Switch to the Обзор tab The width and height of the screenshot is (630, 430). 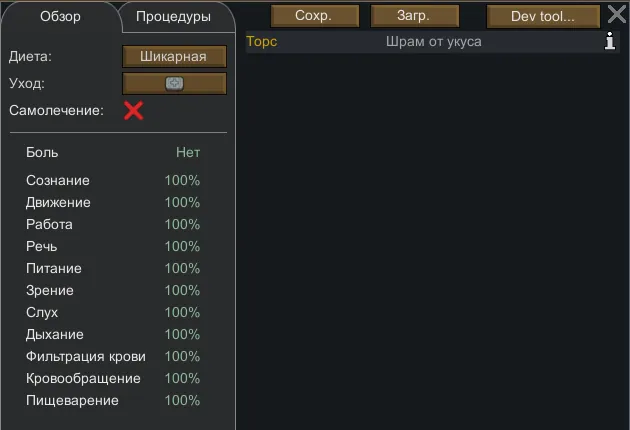pos(60,16)
